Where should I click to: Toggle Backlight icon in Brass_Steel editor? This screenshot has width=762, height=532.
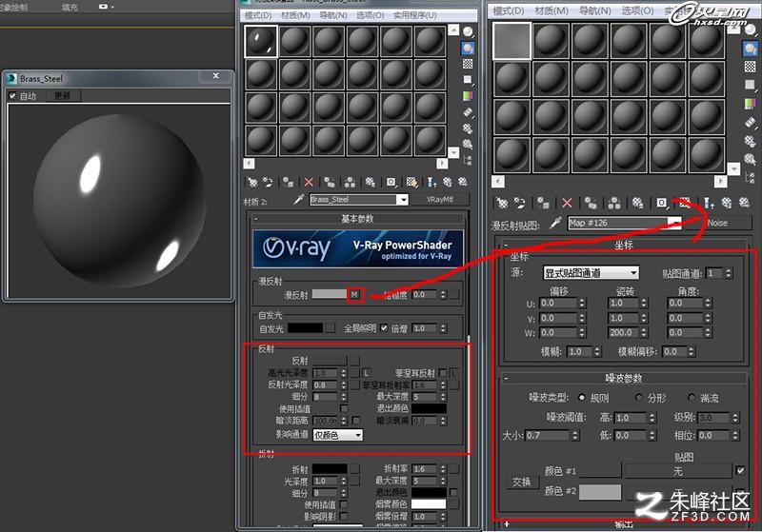(x=468, y=48)
